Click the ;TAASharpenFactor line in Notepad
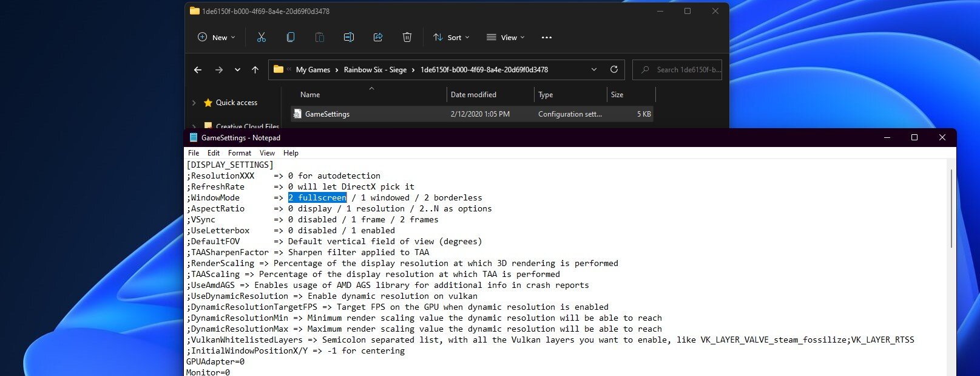This screenshot has width=980, height=376. coord(308,252)
